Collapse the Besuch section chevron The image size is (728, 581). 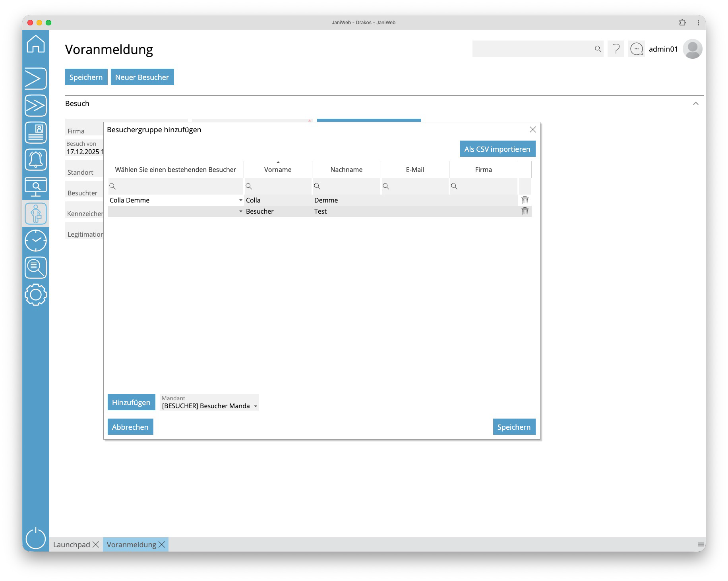[695, 104]
